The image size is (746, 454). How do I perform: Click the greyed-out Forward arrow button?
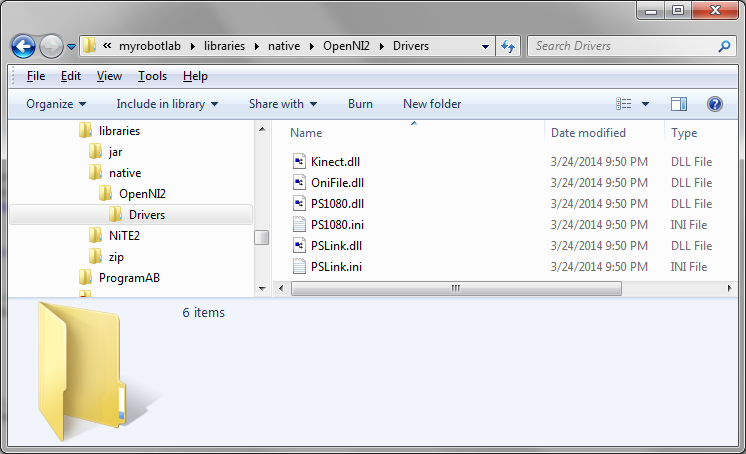pos(51,47)
